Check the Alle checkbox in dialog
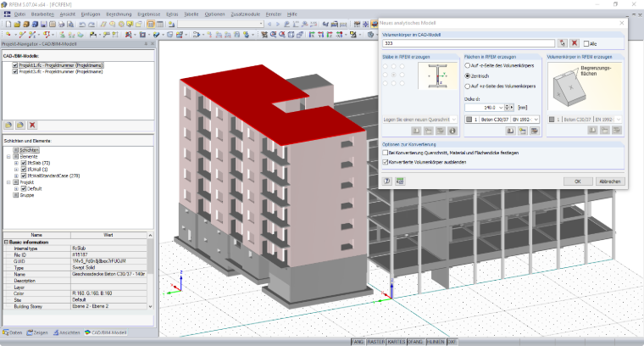Viewport: 644px width, 346px height. pyautogui.click(x=586, y=43)
